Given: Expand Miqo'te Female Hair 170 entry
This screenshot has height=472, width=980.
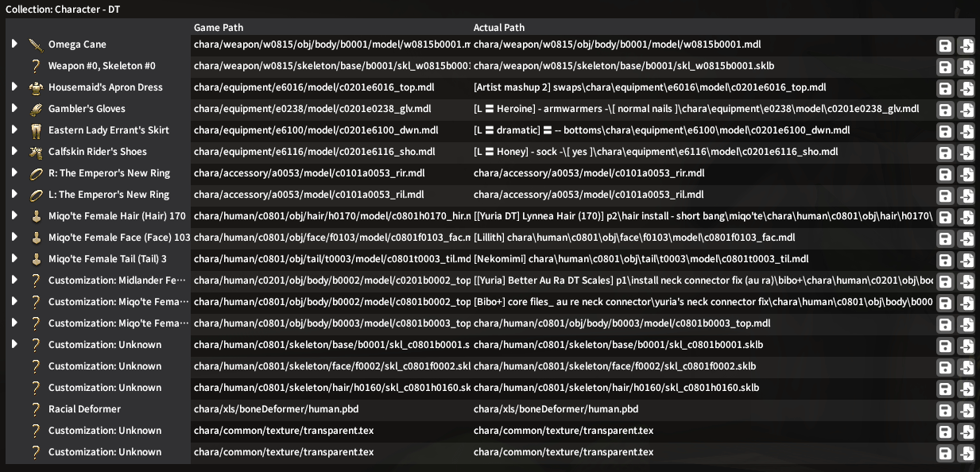Looking at the screenshot, I should (14, 216).
